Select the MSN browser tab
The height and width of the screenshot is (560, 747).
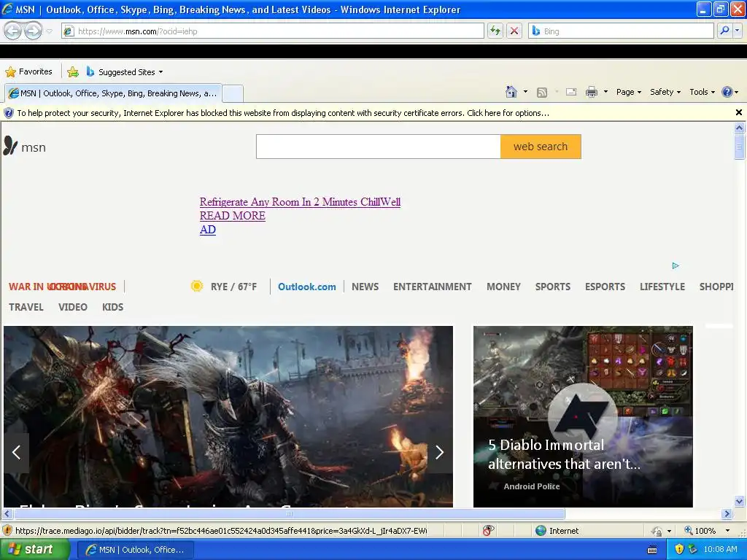pyautogui.click(x=113, y=93)
